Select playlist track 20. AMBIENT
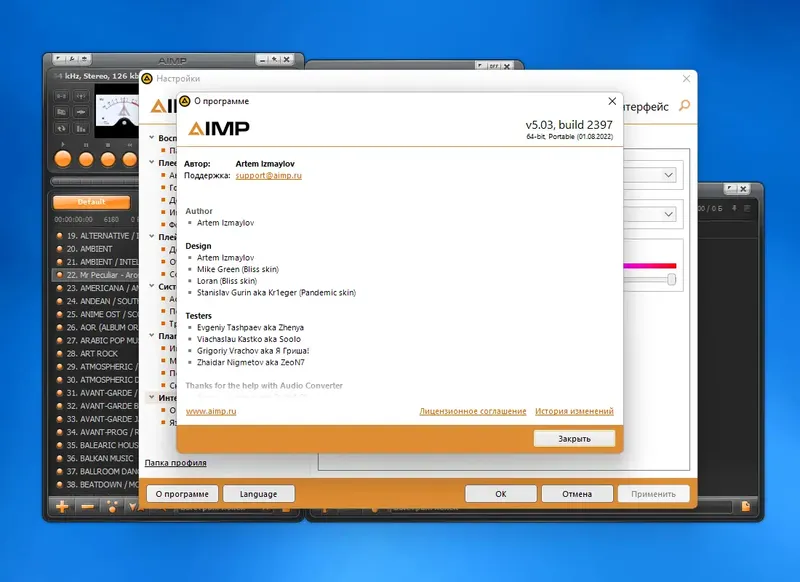Image resolution: width=800 pixels, height=582 pixels. (97, 249)
